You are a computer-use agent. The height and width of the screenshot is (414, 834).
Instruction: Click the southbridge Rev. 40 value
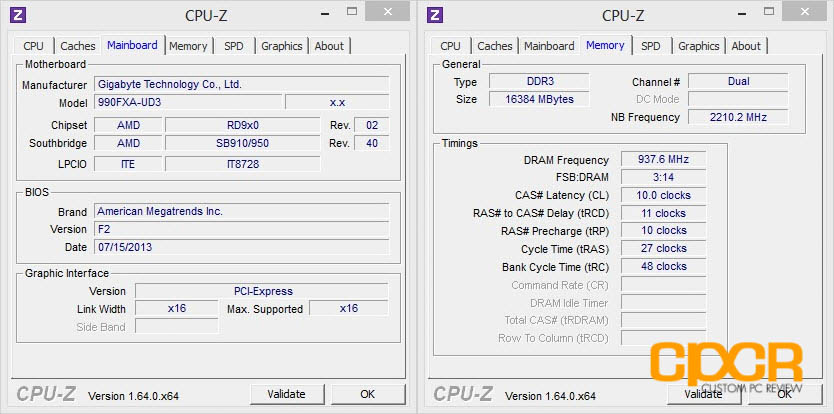tap(372, 144)
